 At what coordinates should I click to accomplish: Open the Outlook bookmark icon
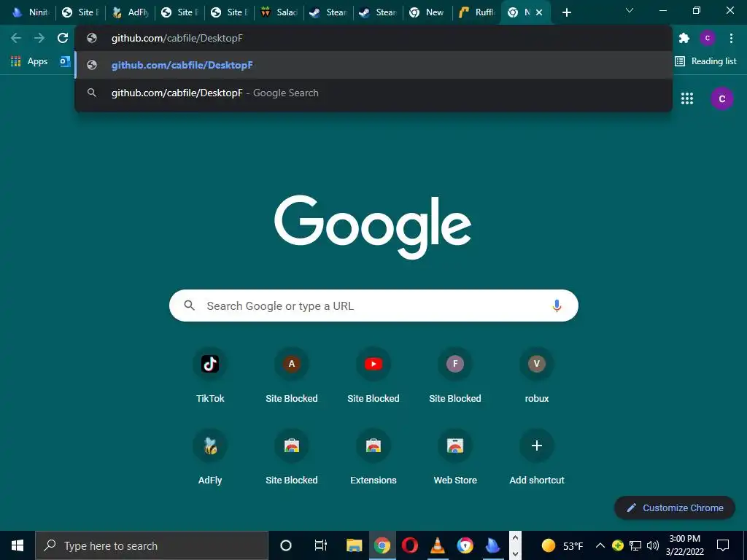click(x=65, y=61)
